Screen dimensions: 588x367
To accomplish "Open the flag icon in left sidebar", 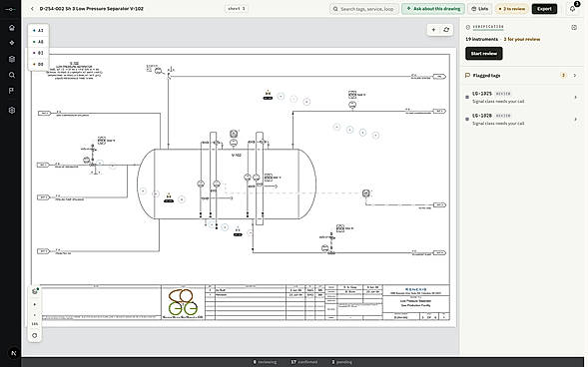I will [x=12, y=91].
